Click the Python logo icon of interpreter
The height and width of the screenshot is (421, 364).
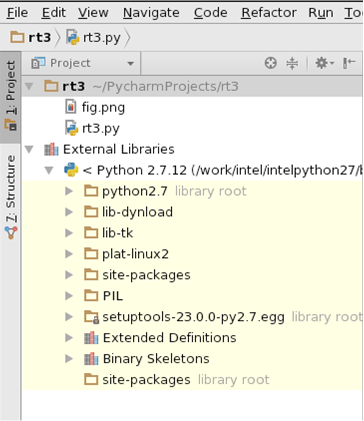tap(71, 170)
